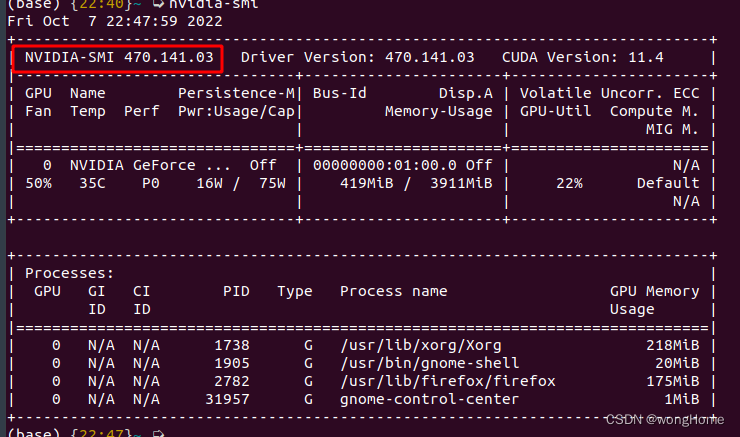This screenshot has width=740, height=437.
Task: Click the 'GPU Memory' column header
Action: [x=654, y=292]
